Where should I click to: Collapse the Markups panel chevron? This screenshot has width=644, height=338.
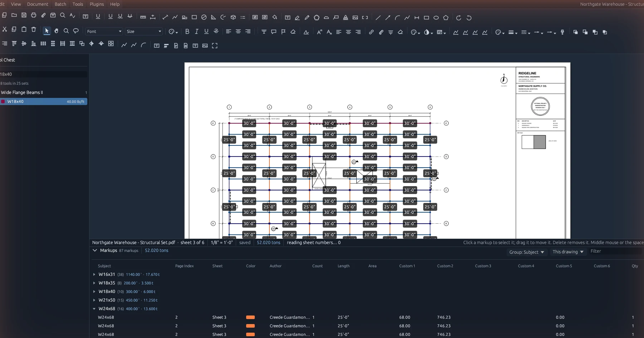[95, 250]
